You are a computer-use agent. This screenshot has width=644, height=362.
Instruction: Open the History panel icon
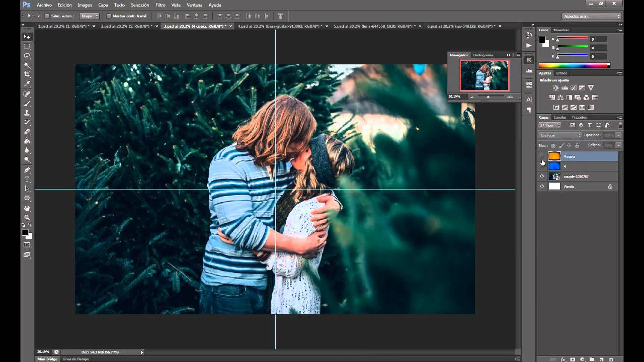tap(529, 35)
